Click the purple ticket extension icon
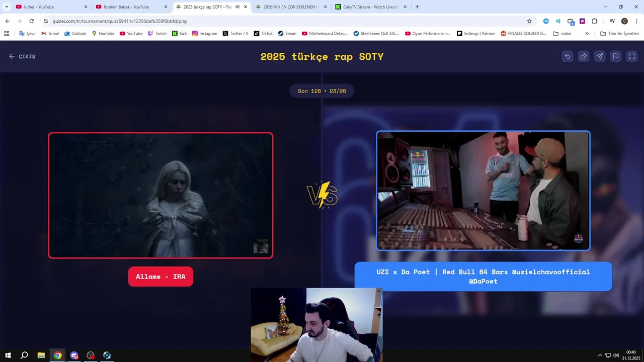 pos(583,21)
